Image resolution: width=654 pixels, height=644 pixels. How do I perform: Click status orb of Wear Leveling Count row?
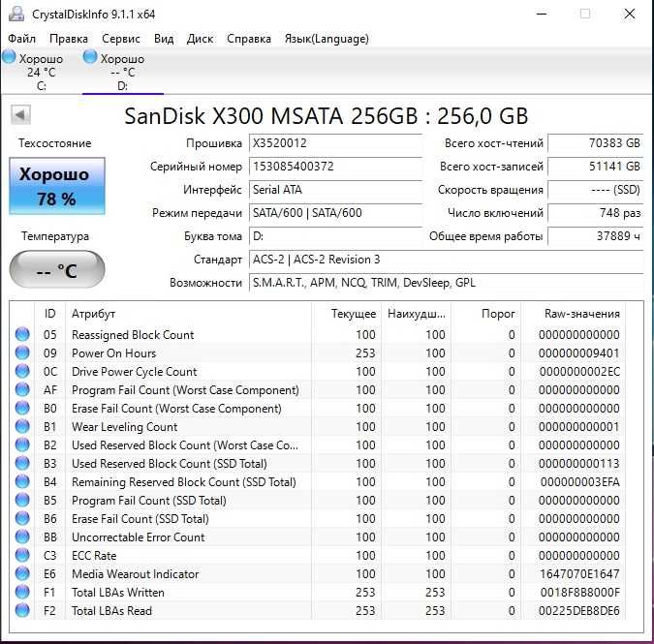click(22, 426)
